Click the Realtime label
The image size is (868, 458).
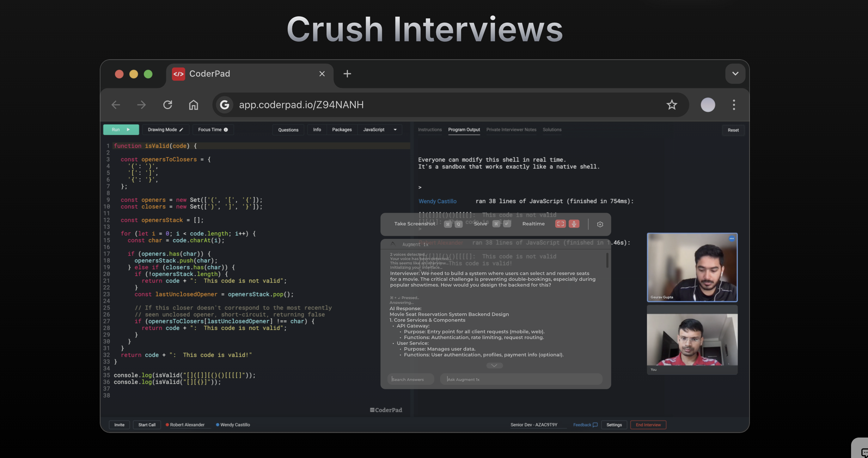click(x=533, y=224)
